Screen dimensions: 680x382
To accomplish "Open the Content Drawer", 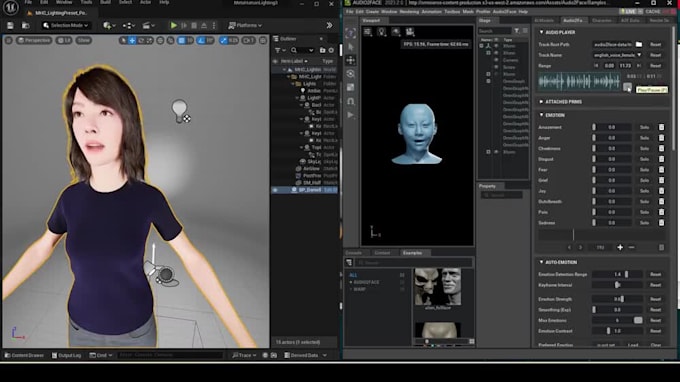I will (x=24, y=355).
